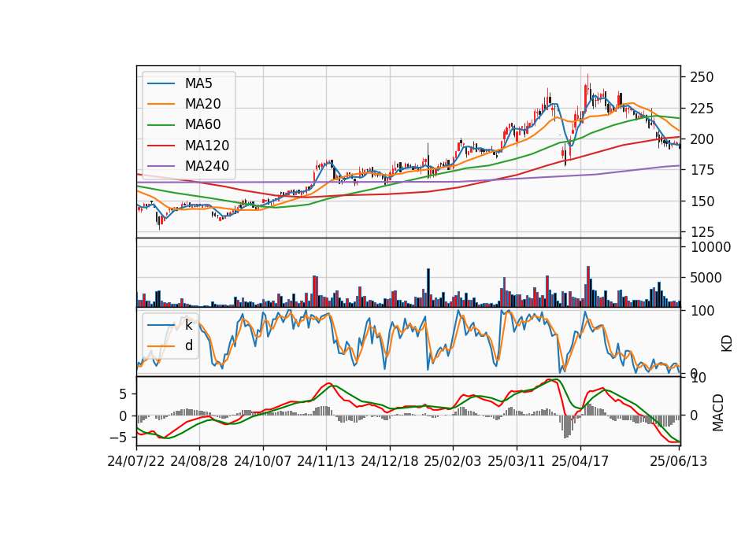Click the 175 price axis tick
The image size is (756, 543).
(702, 170)
